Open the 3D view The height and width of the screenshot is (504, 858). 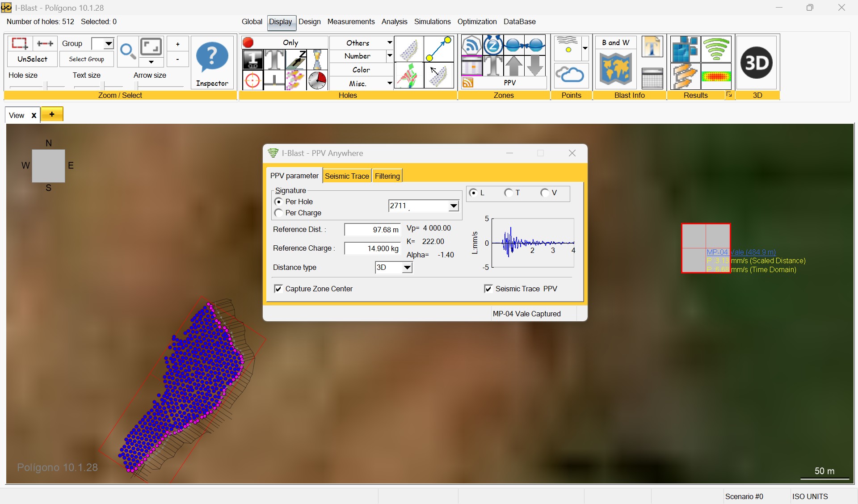(757, 63)
